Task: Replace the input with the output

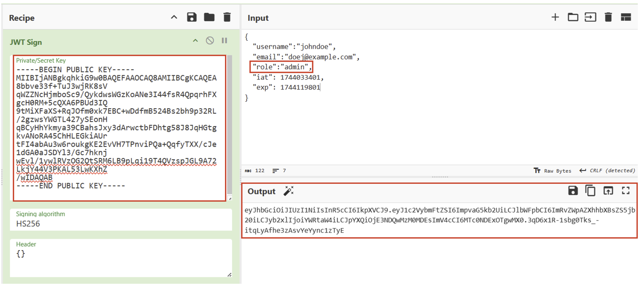Action: [x=608, y=191]
